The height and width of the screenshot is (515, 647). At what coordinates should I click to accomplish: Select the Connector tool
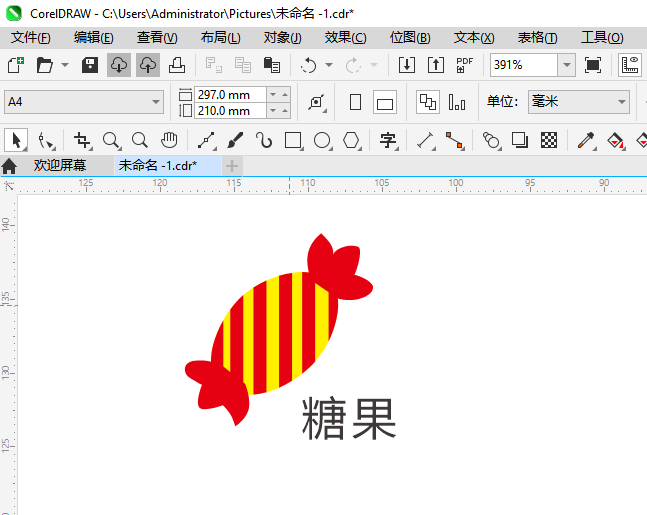point(455,141)
